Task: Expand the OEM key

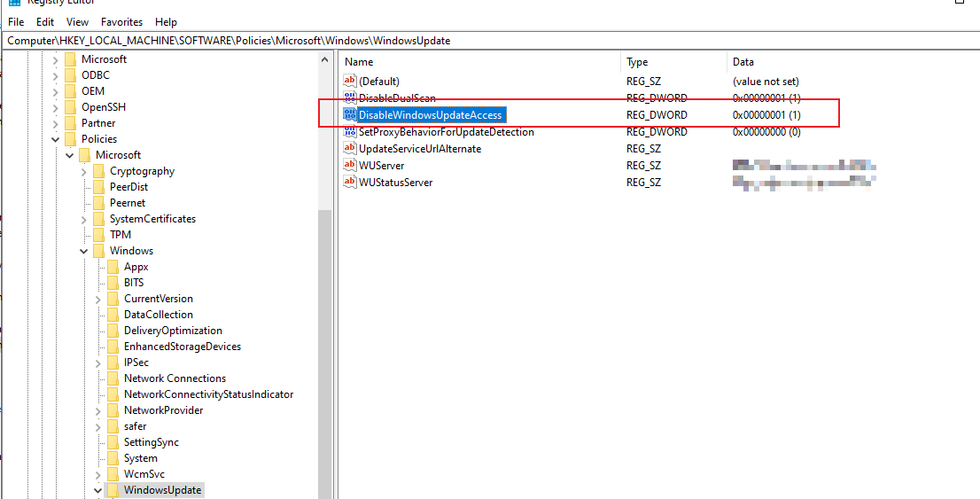Action: 55,91
